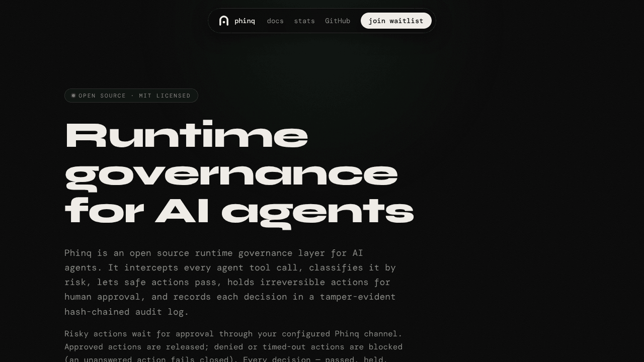Click the paragraph starting 'Phinq is an open source'
Image resolution: width=644 pixels, height=362 pixels.
point(230,282)
